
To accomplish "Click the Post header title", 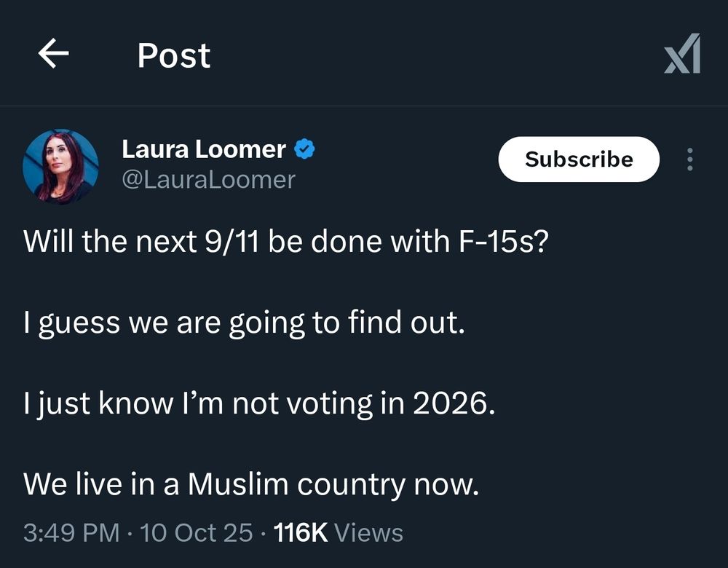I will (x=174, y=56).
